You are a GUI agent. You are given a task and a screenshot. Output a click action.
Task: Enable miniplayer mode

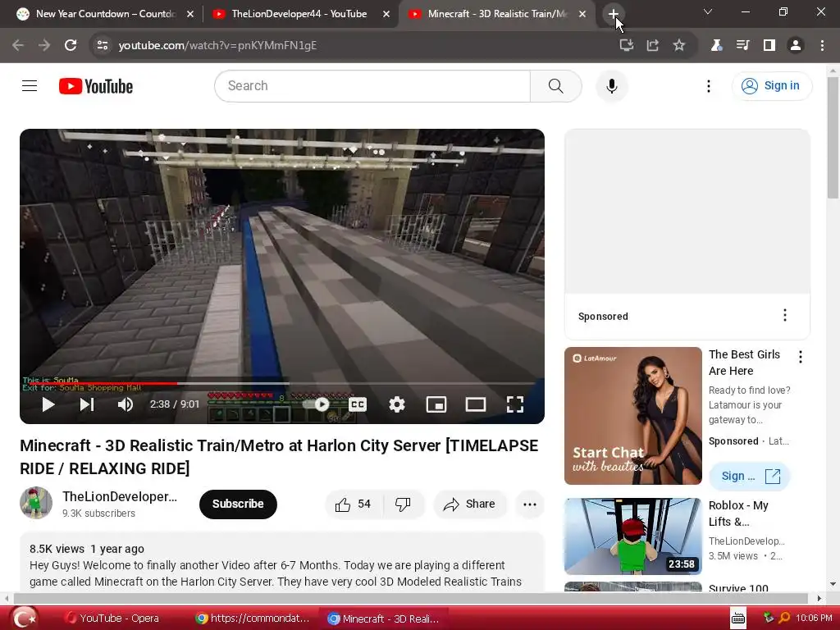pyautogui.click(x=436, y=404)
